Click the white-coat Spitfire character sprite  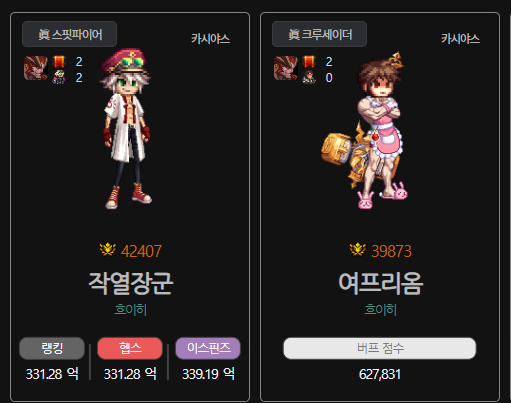pyautogui.click(x=126, y=129)
